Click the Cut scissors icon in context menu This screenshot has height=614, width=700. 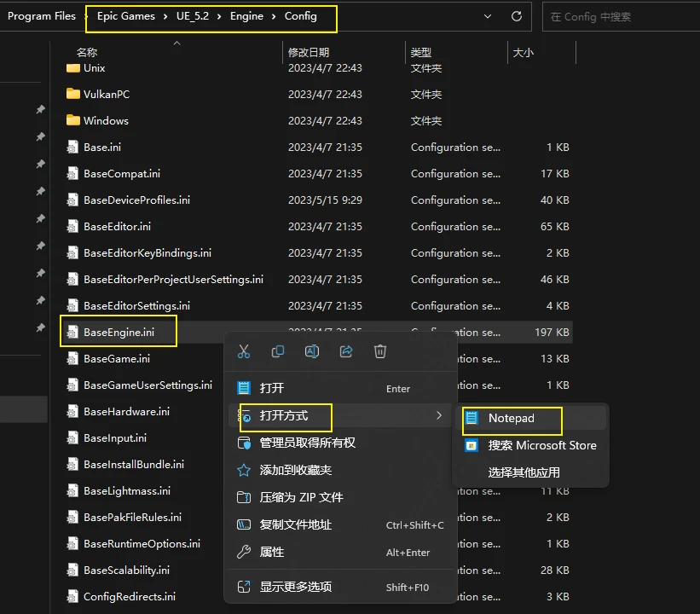[244, 351]
